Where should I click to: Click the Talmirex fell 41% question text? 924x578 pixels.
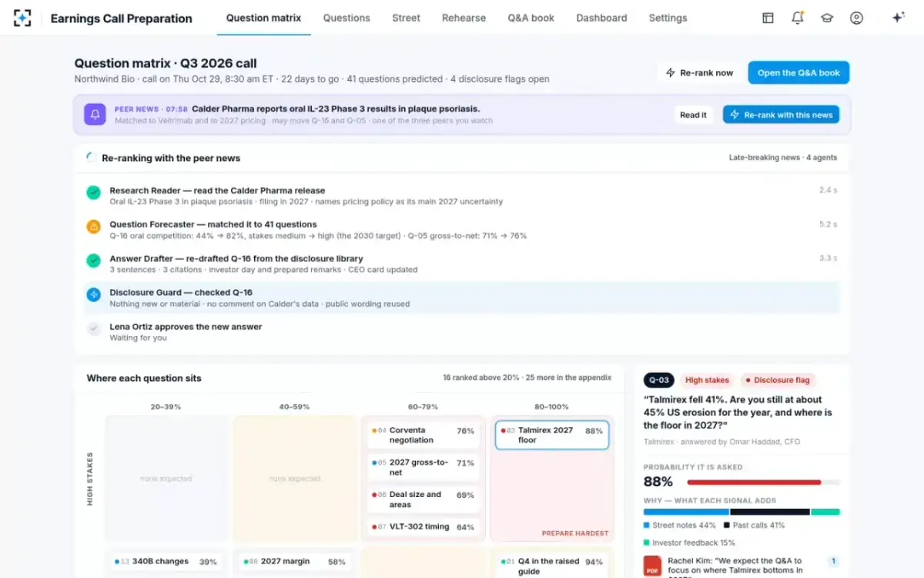coord(738,412)
